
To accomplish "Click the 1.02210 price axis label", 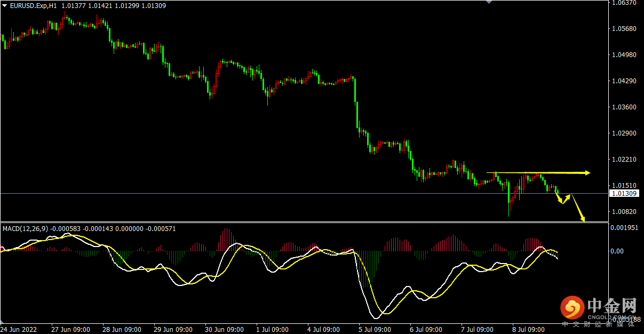I will (x=625, y=160).
